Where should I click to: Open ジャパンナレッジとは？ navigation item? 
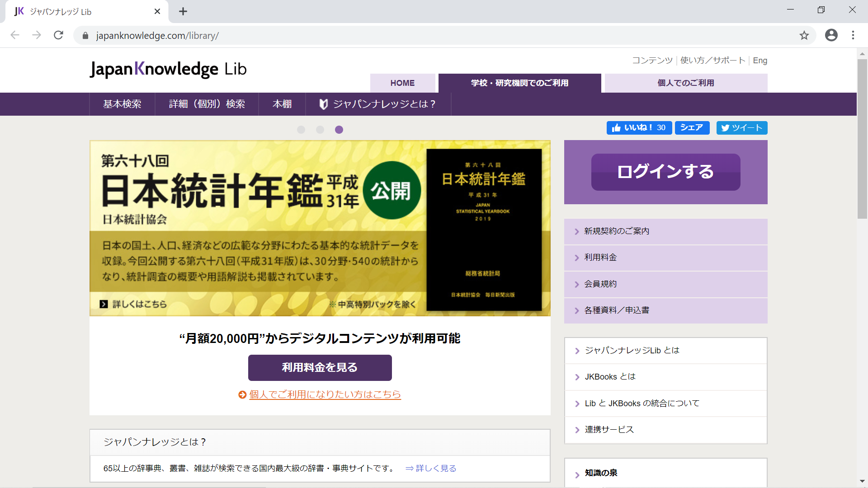pos(378,104)
